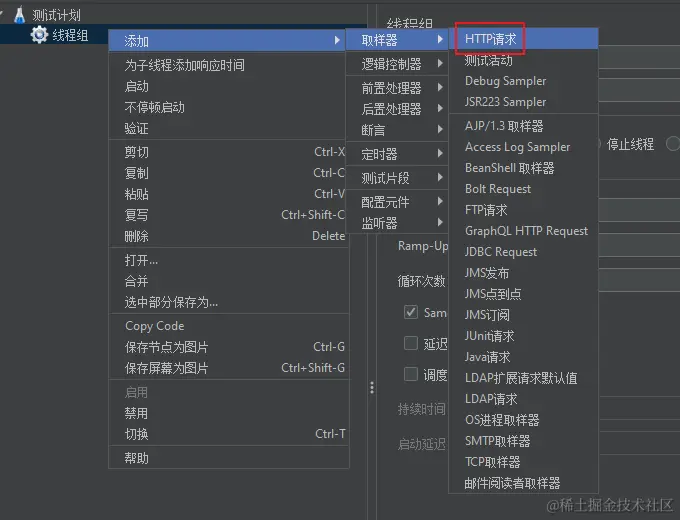
Task: Expand the 逻辑控制器 submenu
Action: (397, 64)
